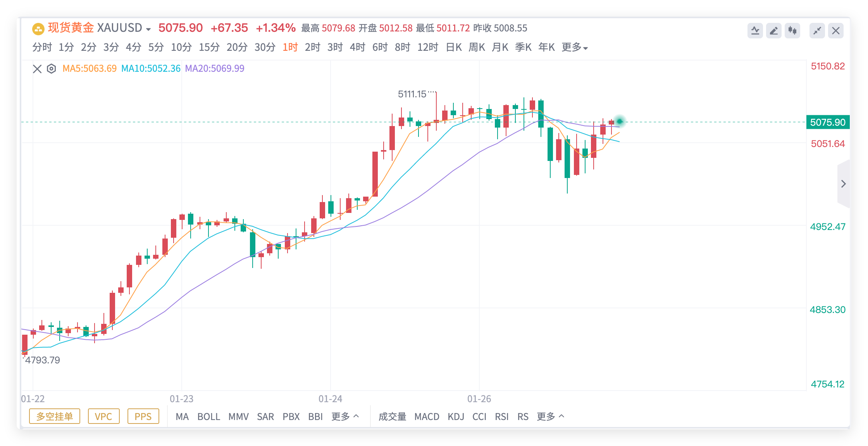Click the indicator line chart icon
Viewport: 868px width, 446px height.
(x=755, y=31)
